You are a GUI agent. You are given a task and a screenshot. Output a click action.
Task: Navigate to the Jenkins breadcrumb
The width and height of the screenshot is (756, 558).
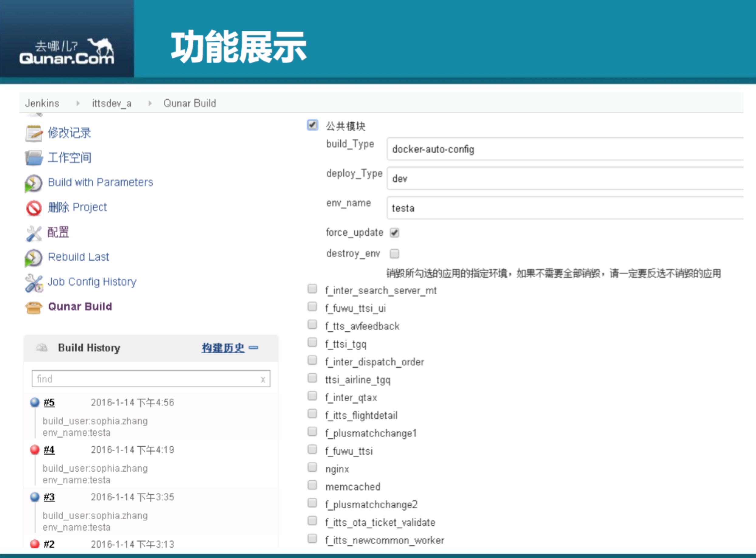pos(42,103)
